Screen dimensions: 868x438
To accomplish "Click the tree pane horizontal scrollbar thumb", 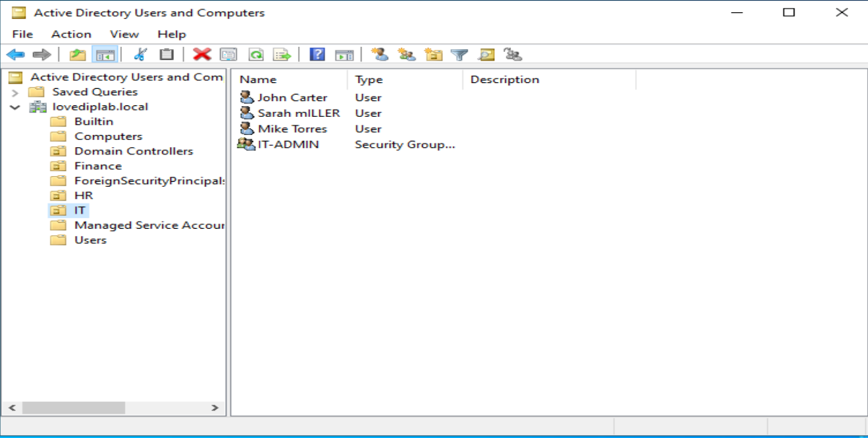I will click(x=74, y=408).
